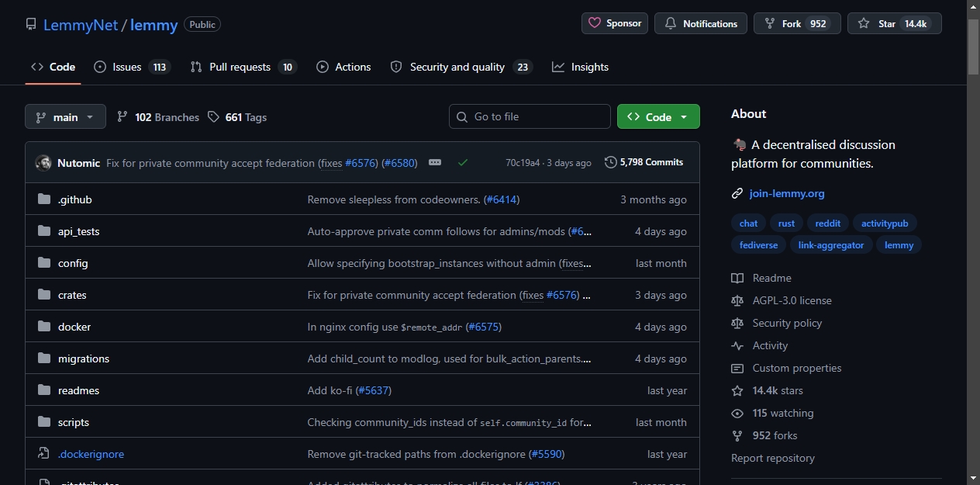Click the Sponsor heart button

[x=615, y=23]
